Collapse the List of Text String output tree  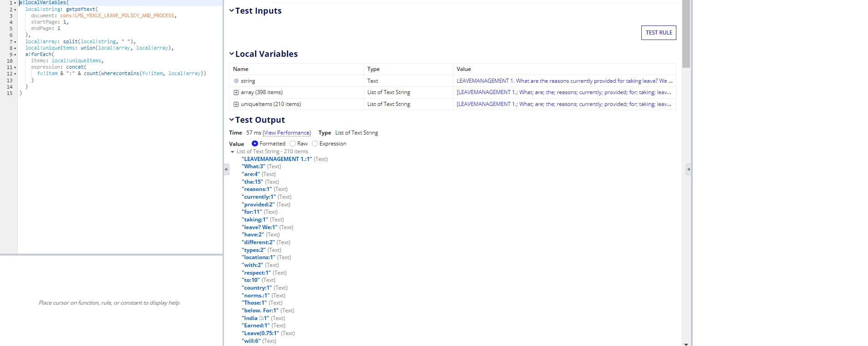233,152
